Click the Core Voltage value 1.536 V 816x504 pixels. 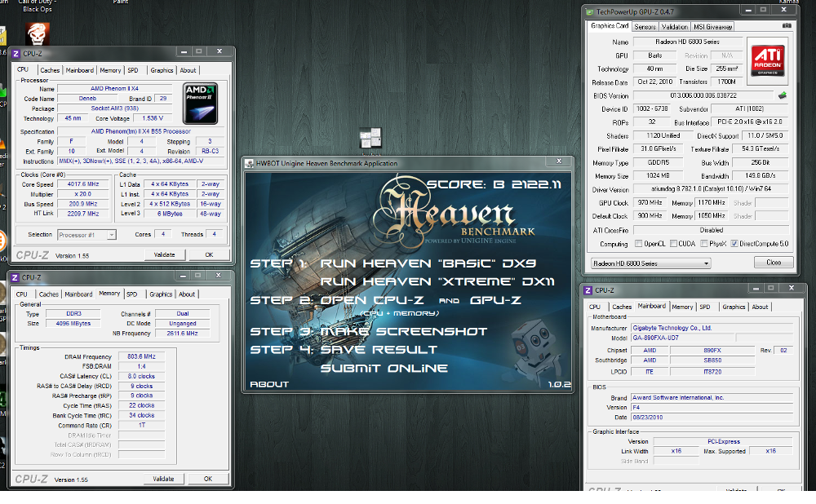tap(153, 118)
